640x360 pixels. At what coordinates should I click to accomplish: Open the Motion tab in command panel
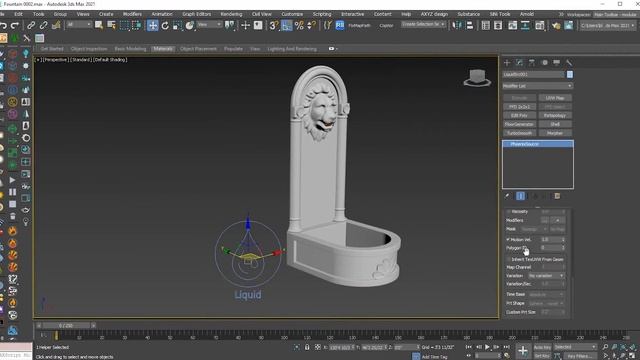coord(544,62)
